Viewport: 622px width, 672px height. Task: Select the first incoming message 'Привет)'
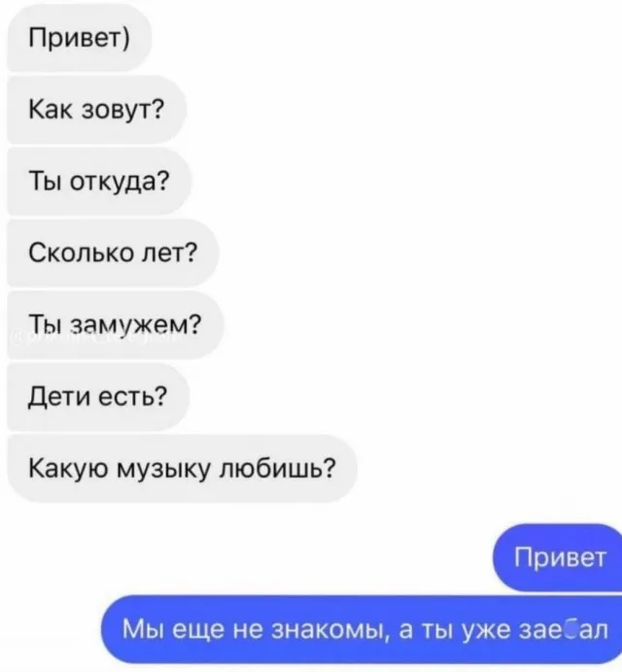[x=80, y=38]
